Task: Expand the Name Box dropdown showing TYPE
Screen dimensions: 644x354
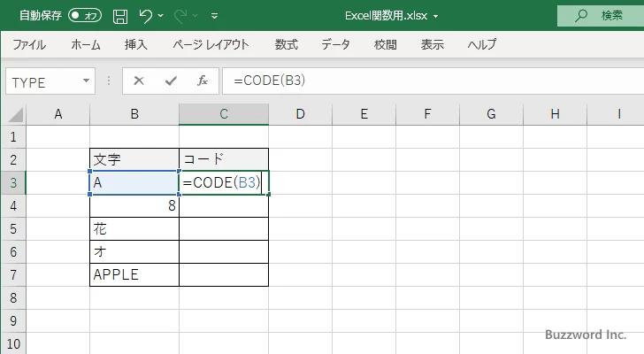Action: [x=87, y=81]
